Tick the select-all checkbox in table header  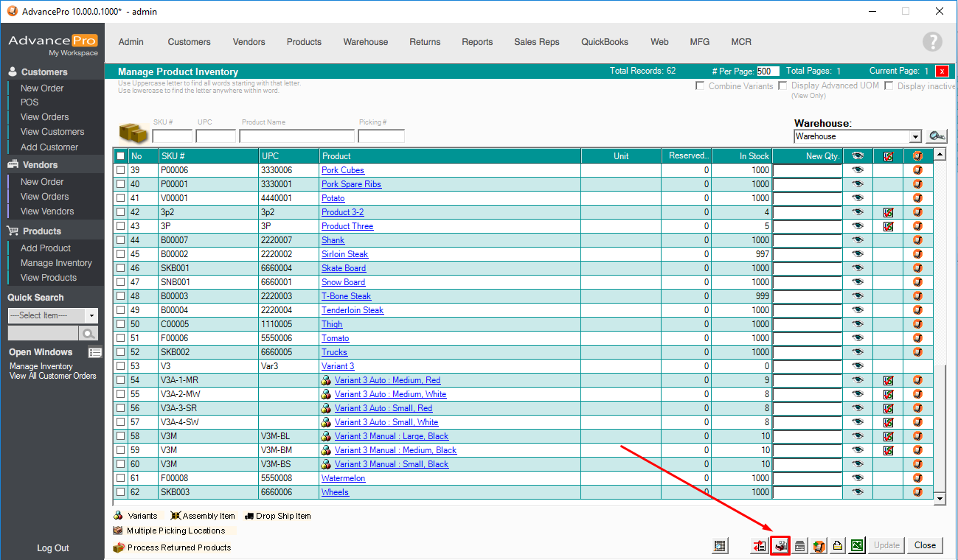pyautogui.click(x=120, y=156)
